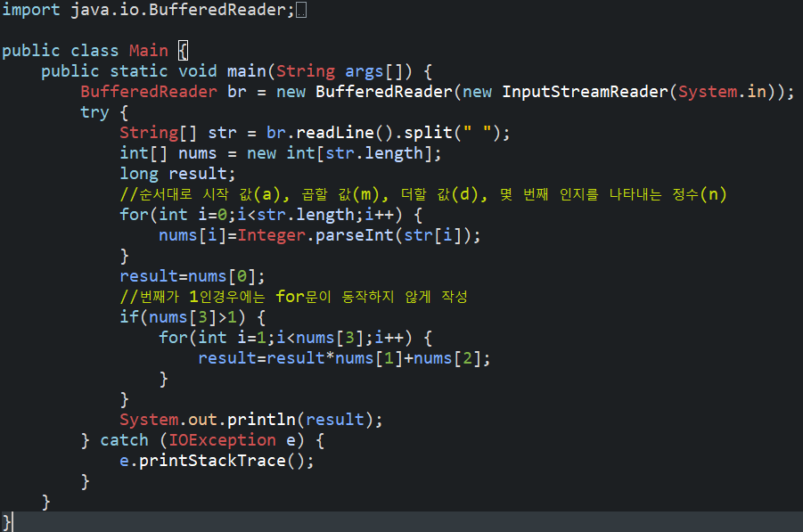Click the opening brace after 'Main'
Image resolution: width=803 pixels, height=532 pixels.
pos(183,51)
